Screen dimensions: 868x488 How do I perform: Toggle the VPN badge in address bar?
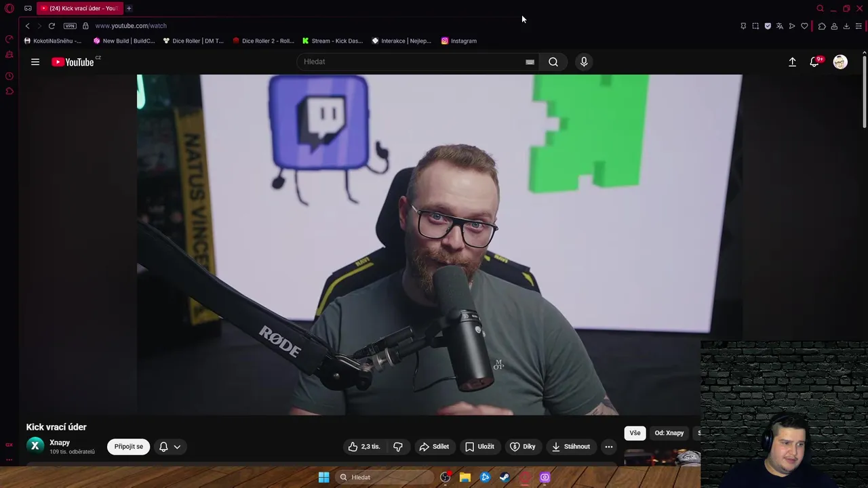point(70,26)
